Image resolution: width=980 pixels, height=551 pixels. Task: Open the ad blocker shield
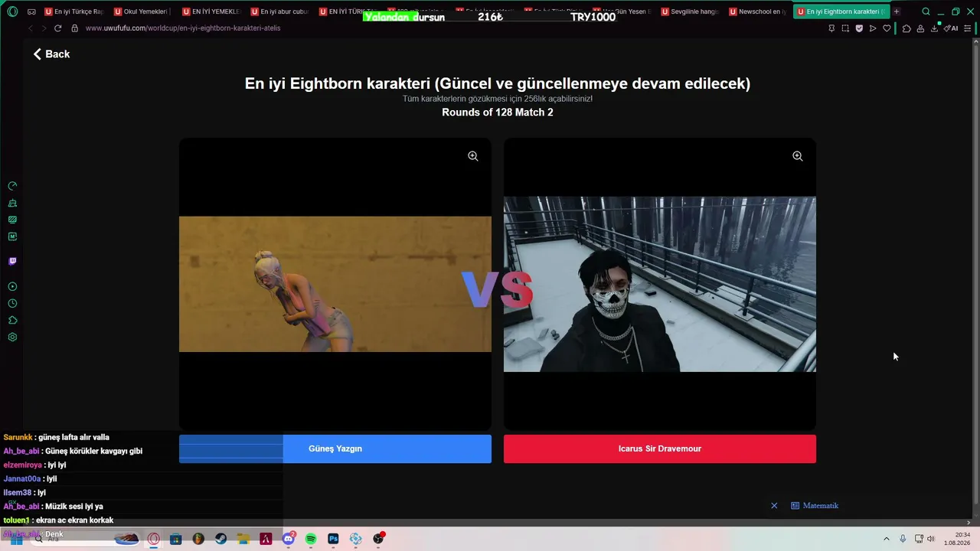pos(859,28)
